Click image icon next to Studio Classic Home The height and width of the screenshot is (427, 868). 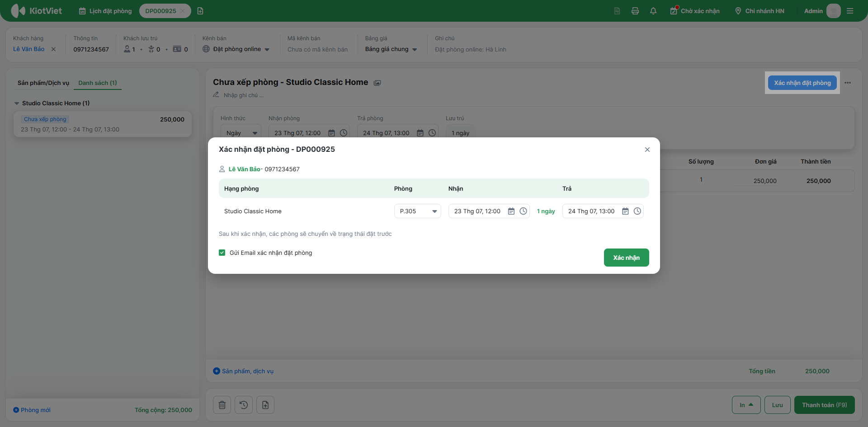pyautogui.click(x=377, y=83)
